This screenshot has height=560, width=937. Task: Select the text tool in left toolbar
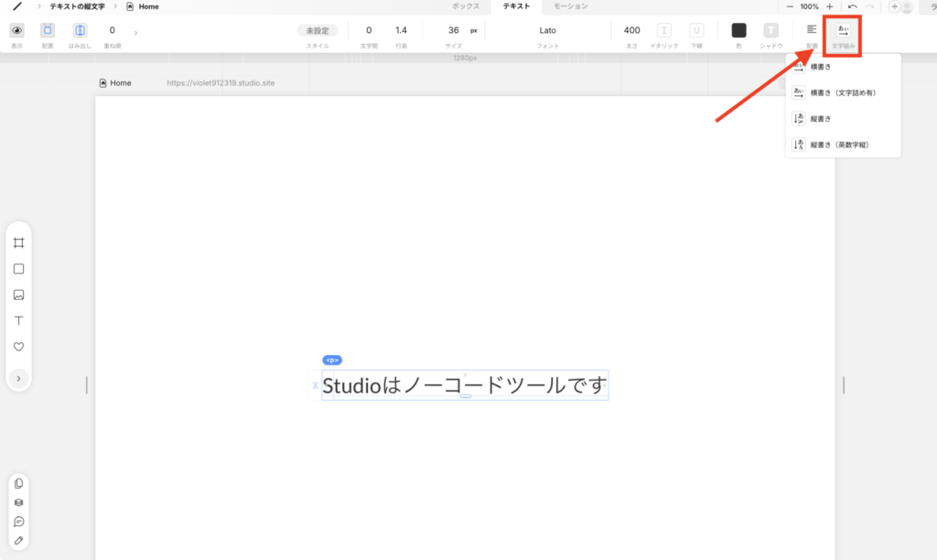coord(18,321)
